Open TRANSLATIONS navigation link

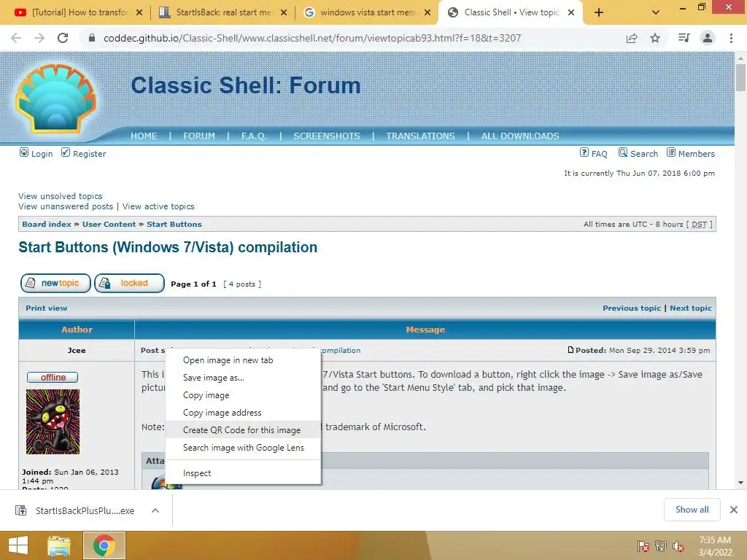[420, 136]
